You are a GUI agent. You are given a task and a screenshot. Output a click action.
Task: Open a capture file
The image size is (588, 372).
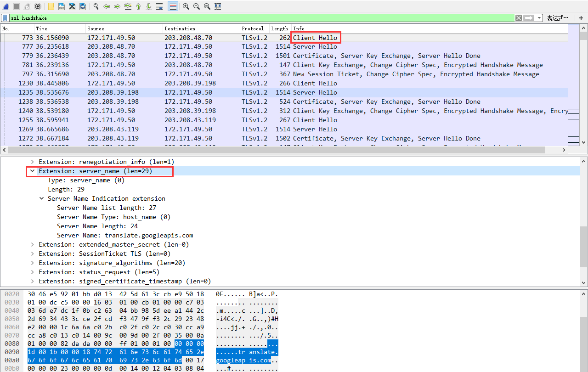click(51, 6)
